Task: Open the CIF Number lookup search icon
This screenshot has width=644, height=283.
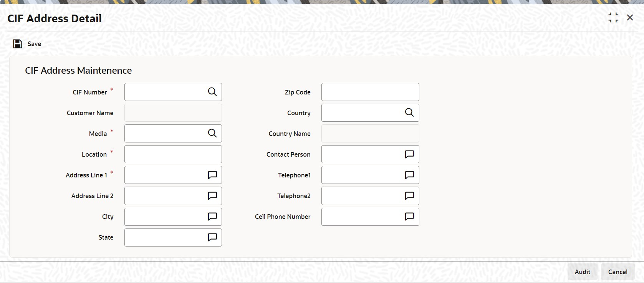Action: pyautogui.click(x=212, y=92)
